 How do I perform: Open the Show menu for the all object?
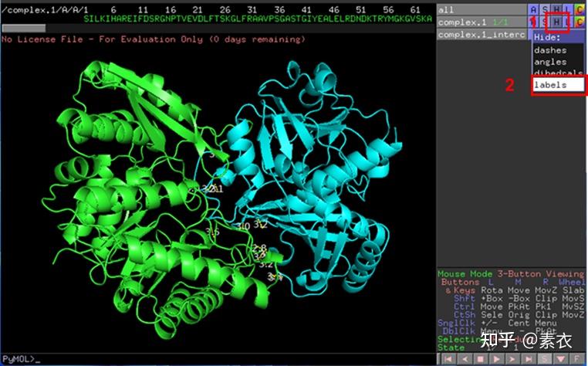tap(545, 9)
